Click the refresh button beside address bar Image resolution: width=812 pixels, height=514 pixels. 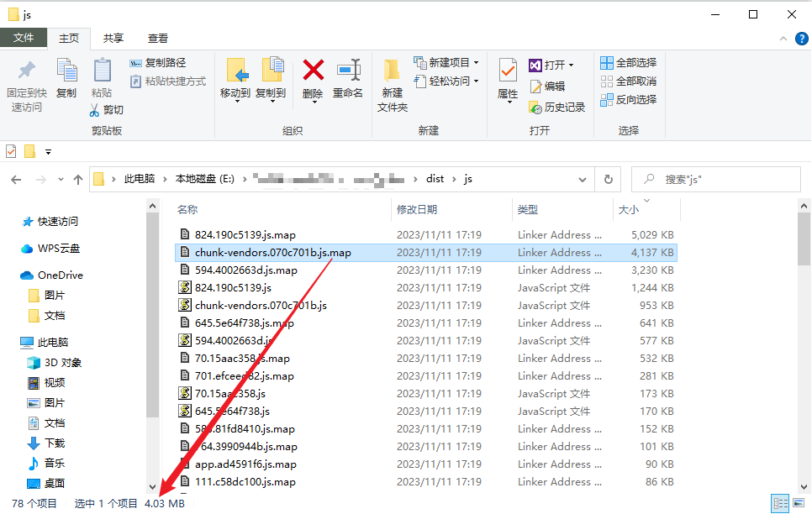click(x=608, y=179)
